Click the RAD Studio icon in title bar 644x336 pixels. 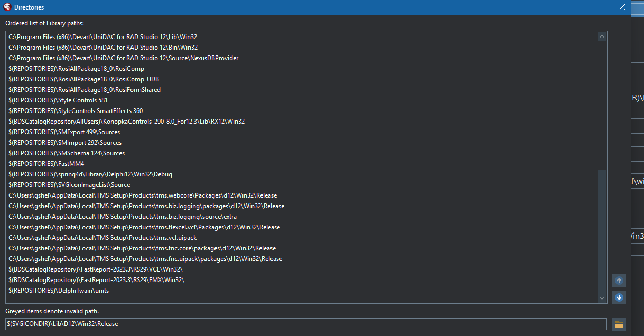tap(7, 7)
